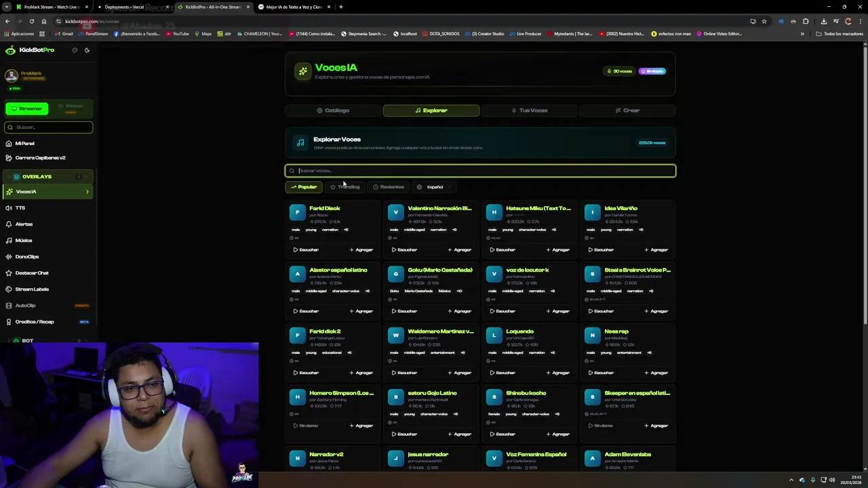Switch to Streamer mode
The image size is (868, 488).
tap(26, 108)
